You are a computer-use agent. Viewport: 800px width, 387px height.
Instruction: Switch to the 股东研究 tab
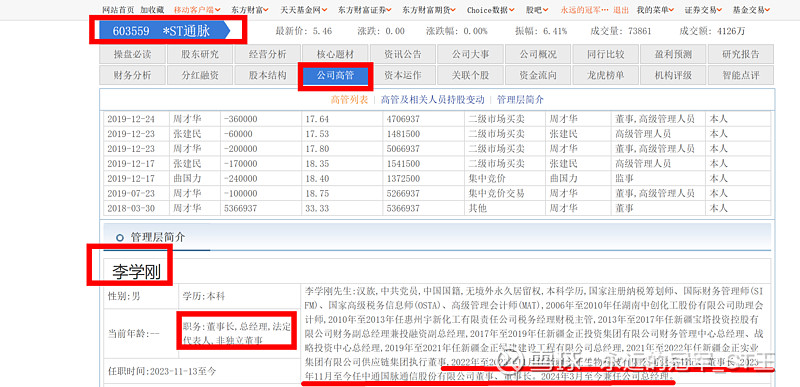pyautogui.click(x=199, y=54)
